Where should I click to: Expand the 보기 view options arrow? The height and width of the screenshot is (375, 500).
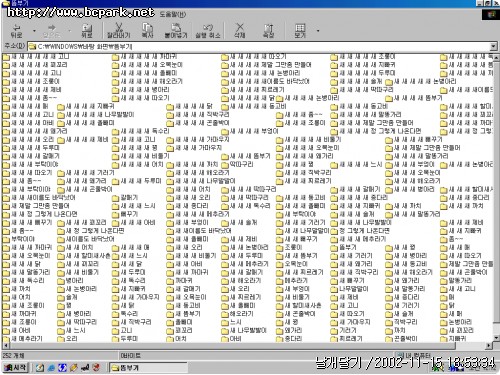coord(318,31)
